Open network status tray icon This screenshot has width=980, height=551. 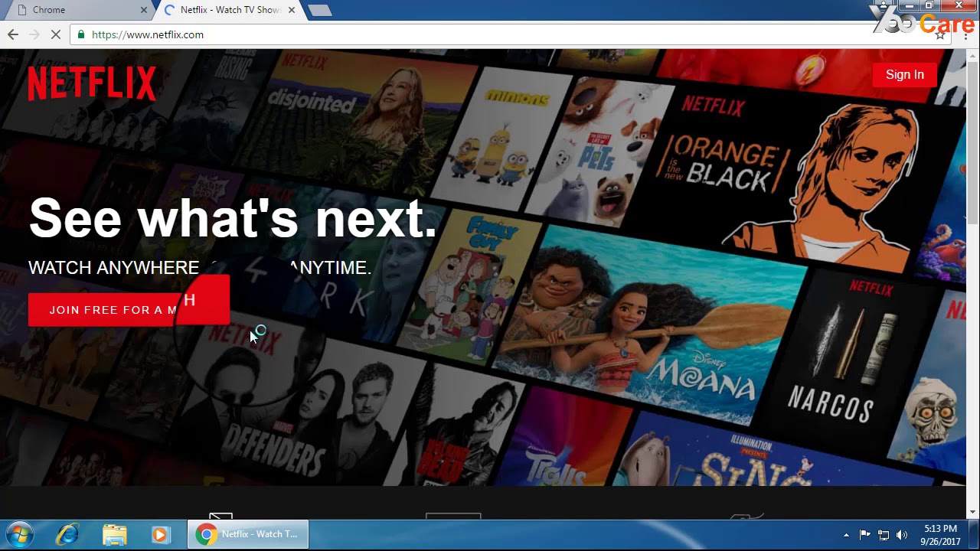tap(883, 535)
